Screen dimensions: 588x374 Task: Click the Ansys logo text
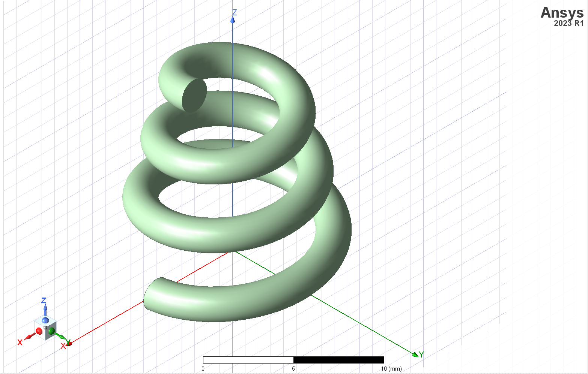coord(562,12)
